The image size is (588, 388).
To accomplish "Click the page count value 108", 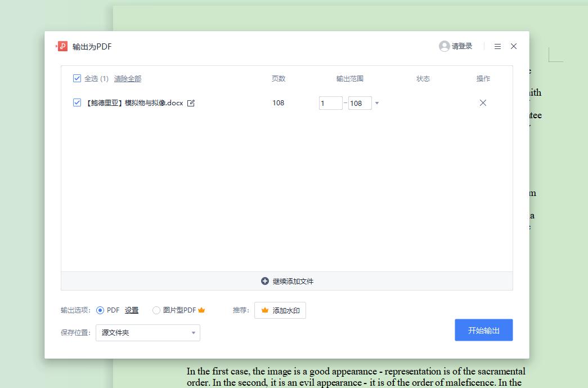I will [x=279, y=103].
